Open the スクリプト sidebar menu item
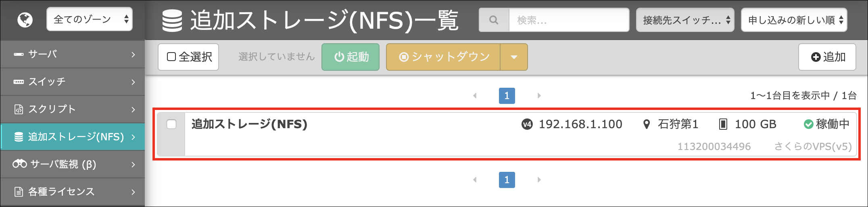 click(73, 109)
